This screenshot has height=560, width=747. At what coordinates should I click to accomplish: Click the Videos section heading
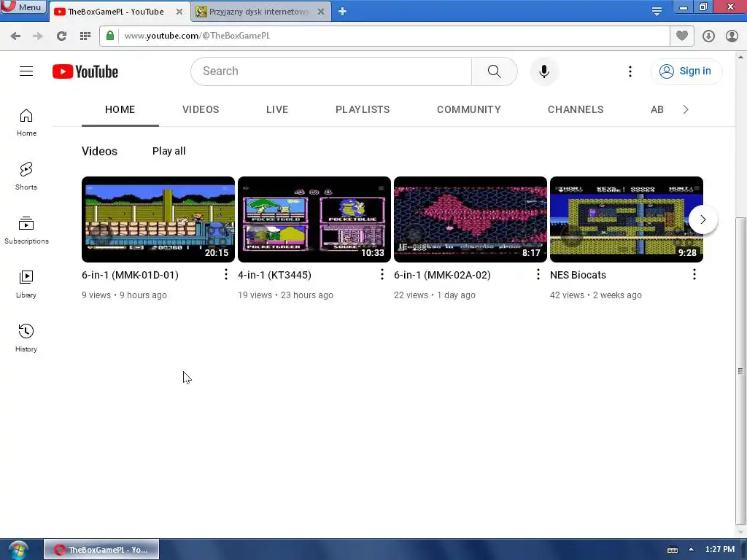point(99,151)
